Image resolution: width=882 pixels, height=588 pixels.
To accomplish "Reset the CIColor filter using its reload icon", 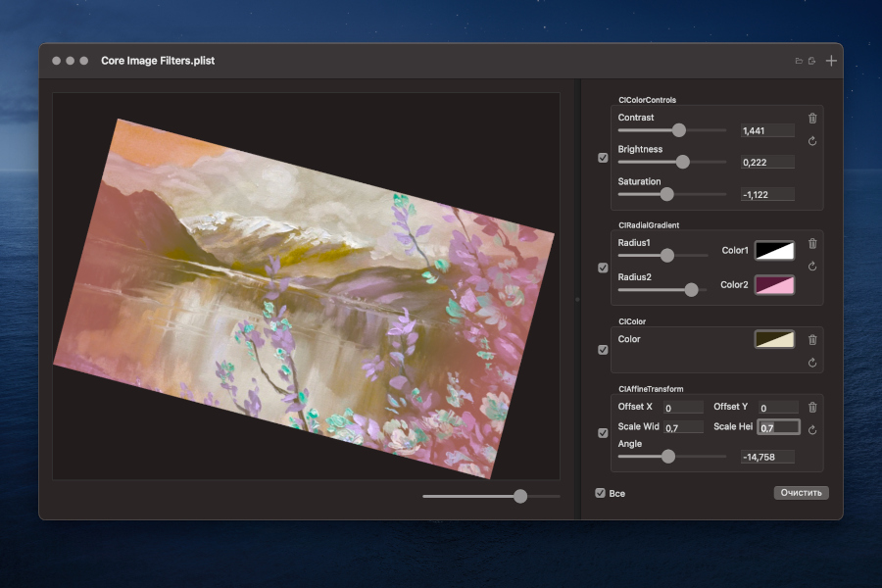I will [x=812, y=363].
